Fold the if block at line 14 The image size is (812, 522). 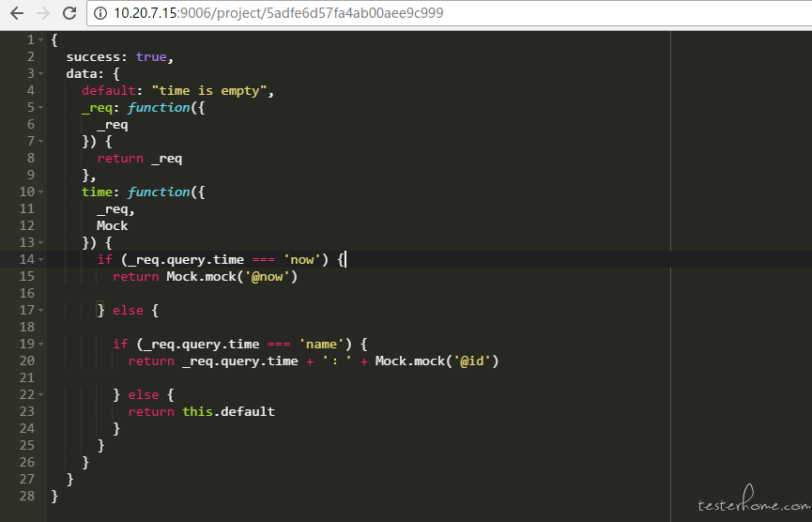coord(41,259)
